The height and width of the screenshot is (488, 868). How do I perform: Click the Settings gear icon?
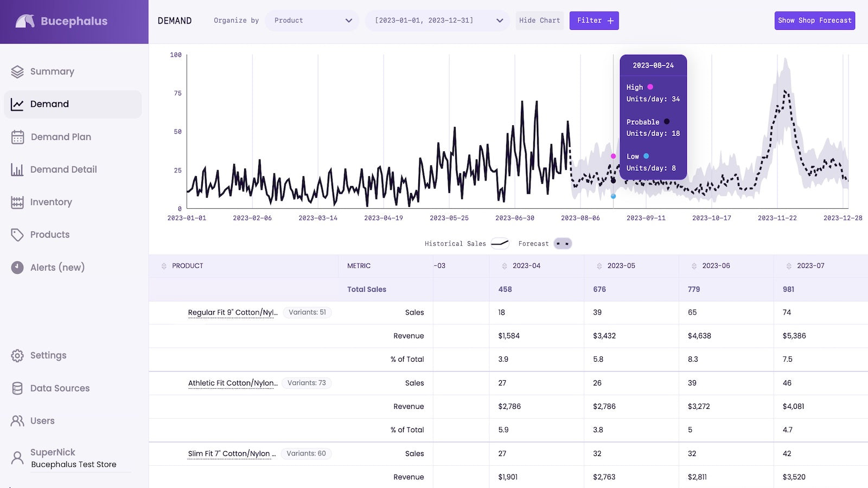(x=17, y=356)
